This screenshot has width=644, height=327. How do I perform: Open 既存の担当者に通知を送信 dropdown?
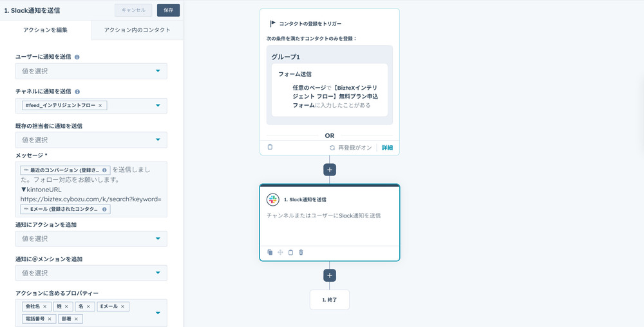tap(91, 140)
